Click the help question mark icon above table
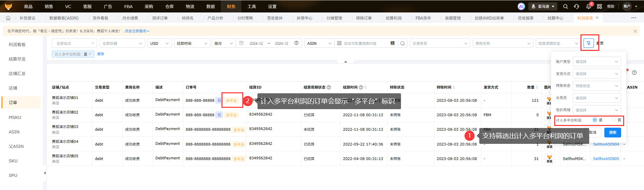 [x=634, y=73]
